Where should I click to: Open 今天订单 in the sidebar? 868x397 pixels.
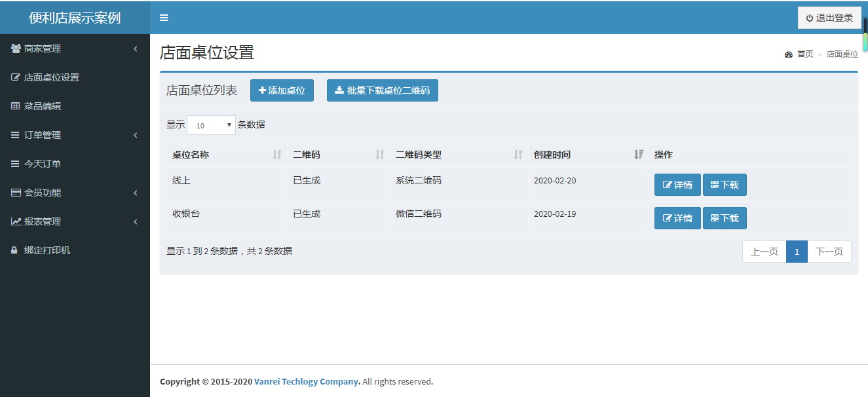click(x=75, y=164)
